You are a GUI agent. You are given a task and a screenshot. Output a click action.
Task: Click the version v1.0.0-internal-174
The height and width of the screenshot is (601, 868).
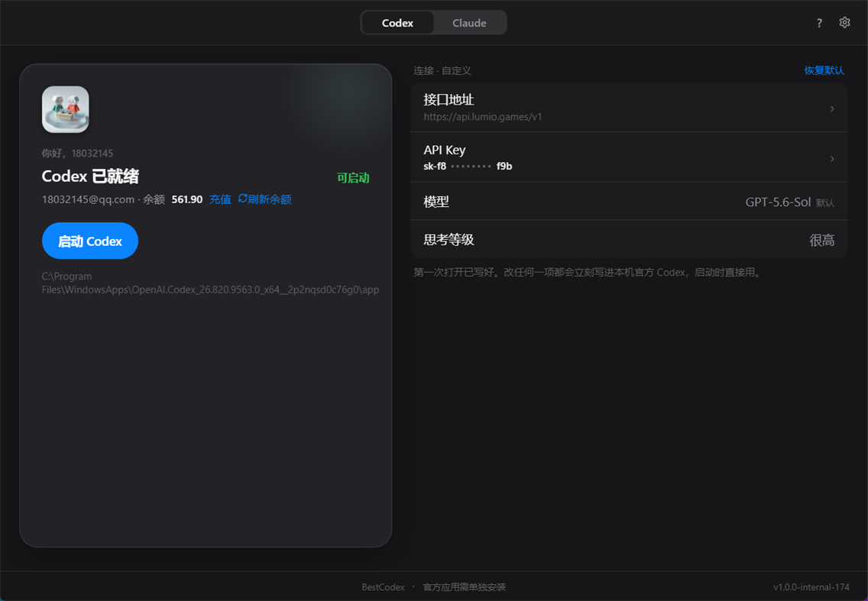(x=811, y=586)
